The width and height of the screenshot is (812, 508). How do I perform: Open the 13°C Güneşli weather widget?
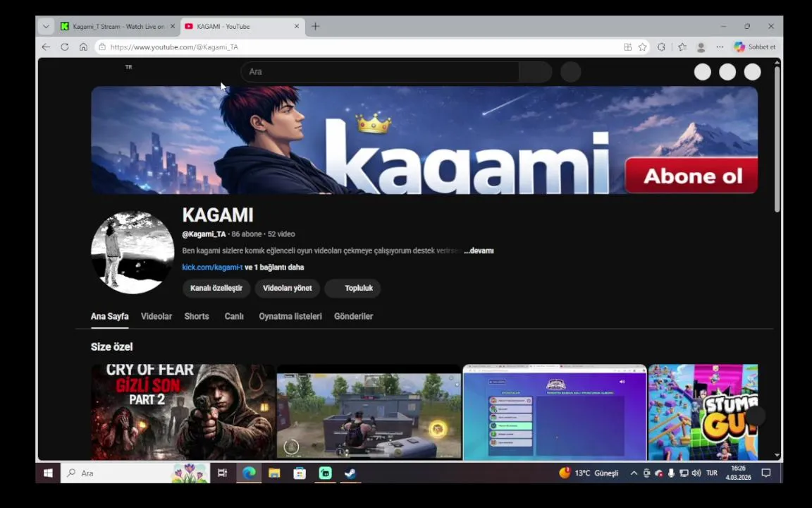[x=589, y=473]
